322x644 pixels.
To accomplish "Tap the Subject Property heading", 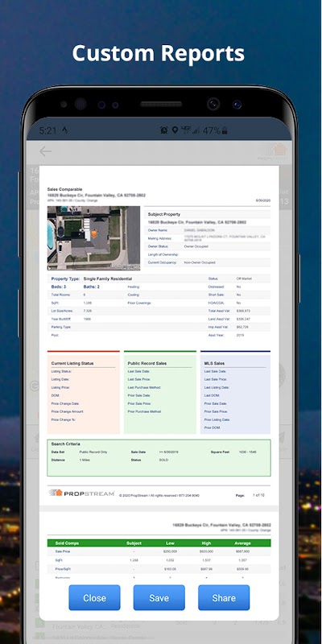I will point(164,214).
